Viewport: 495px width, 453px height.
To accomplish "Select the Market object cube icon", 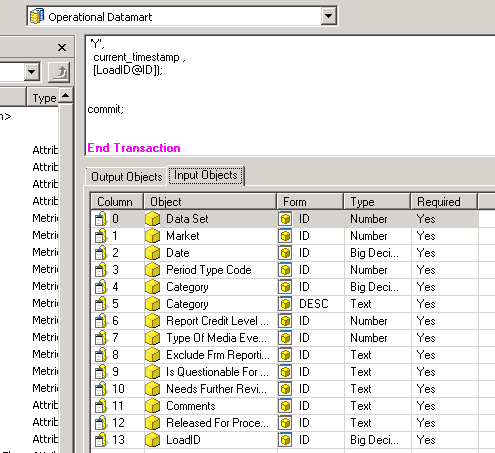I will [x=153, y=236].
